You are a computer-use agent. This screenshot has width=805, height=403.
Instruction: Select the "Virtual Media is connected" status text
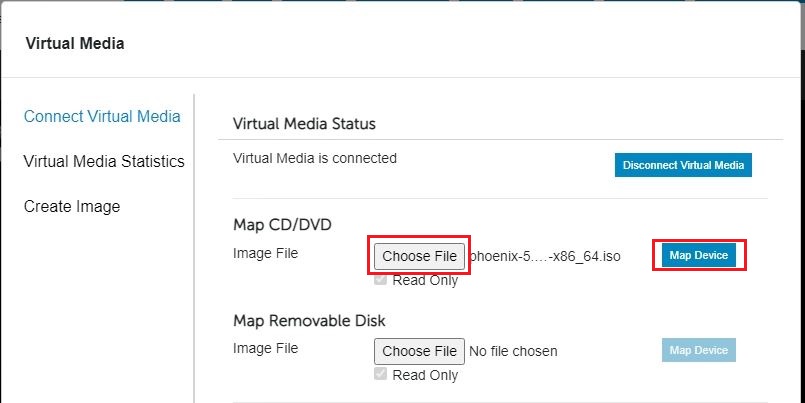tap(315, 158)
